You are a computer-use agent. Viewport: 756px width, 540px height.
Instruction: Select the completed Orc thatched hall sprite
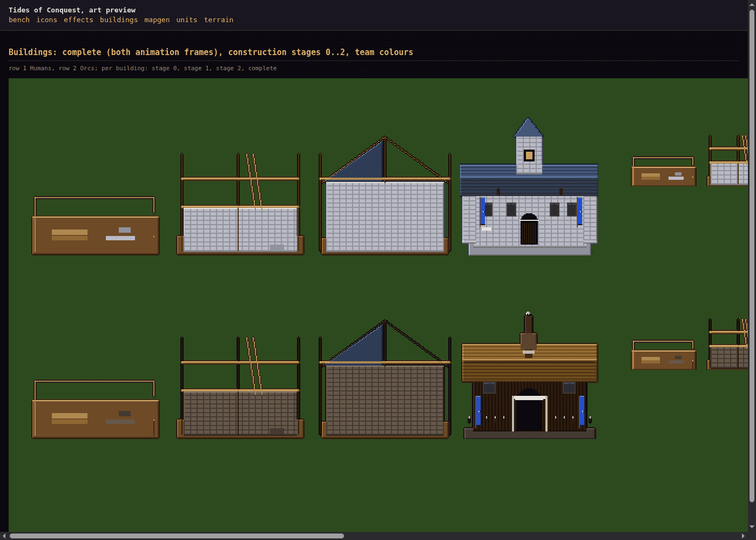529,375
